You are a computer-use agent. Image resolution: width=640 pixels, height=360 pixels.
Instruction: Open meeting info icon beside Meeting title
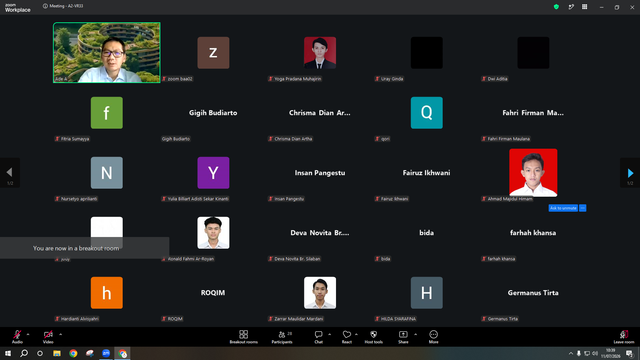coord(45,6)
